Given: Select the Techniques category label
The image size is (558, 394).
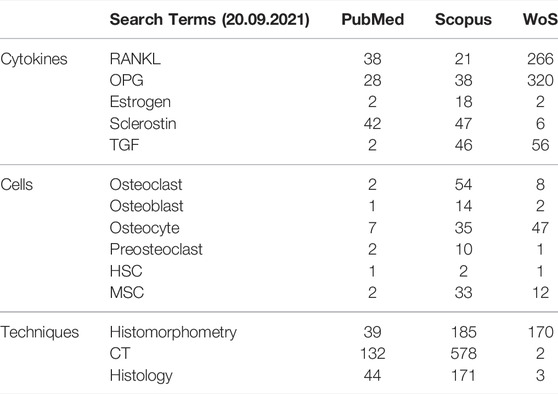Looking at the screenshot, I should [x=40, y=332].
